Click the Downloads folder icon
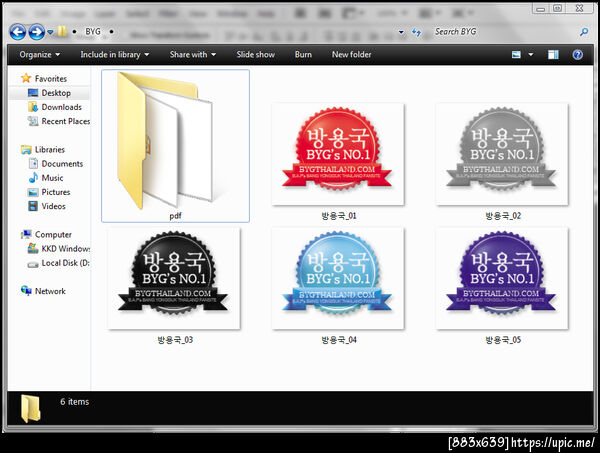The width and height of the screenshot is (600, 453). (x=33, y=107)
